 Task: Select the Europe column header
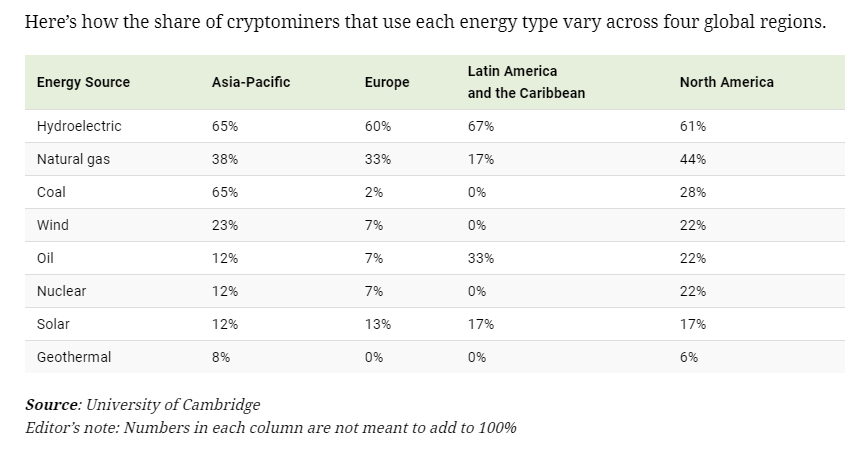pyautogui.click(x=387, y=82)
